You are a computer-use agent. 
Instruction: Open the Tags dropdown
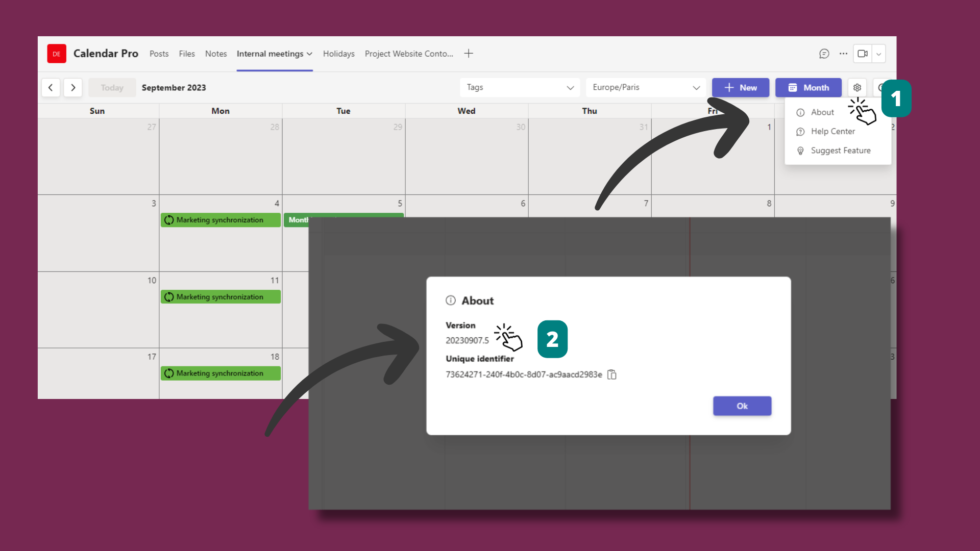(520, 87)
